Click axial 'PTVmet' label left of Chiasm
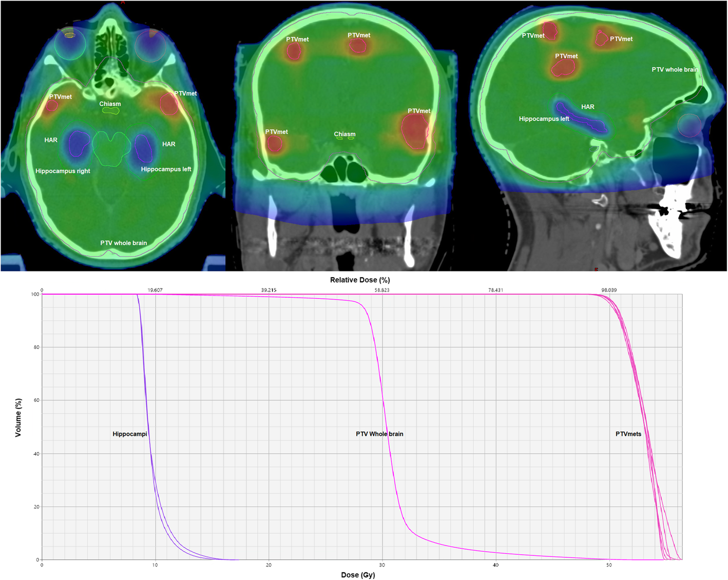 (x=61, y=96)
